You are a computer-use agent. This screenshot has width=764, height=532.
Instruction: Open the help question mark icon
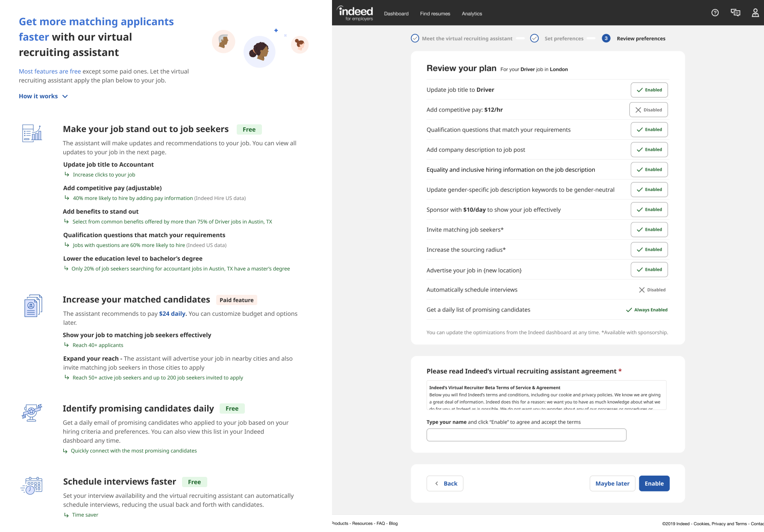point(715,13)
